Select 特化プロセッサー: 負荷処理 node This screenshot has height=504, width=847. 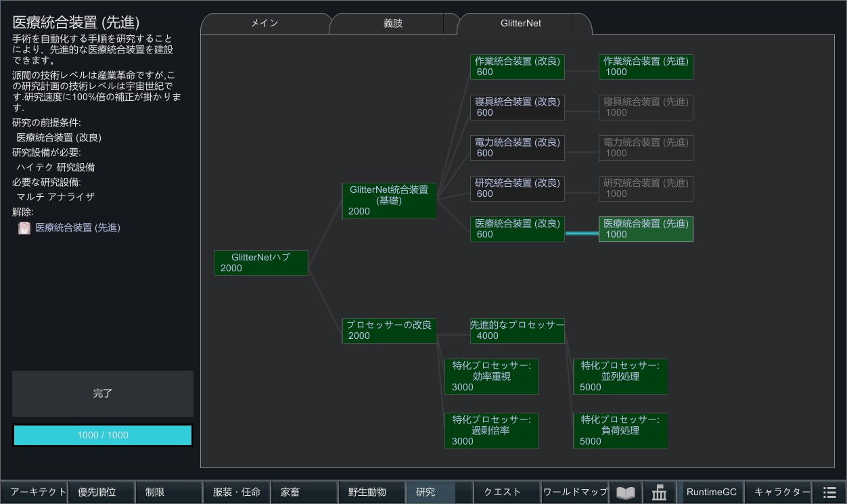coord(620,431)
